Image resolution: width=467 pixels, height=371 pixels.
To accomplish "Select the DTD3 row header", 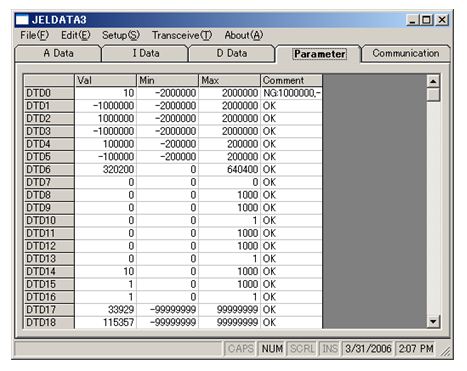I will (x=49, y=131).
